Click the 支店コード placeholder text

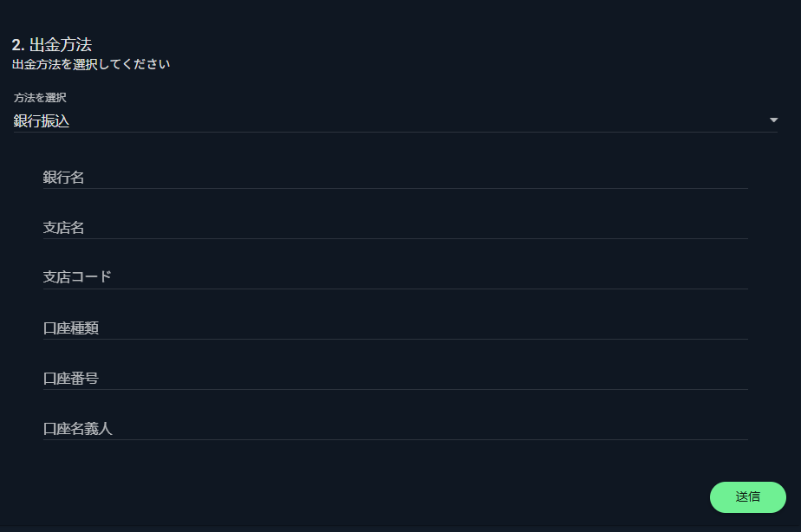(x=77, y=277)
